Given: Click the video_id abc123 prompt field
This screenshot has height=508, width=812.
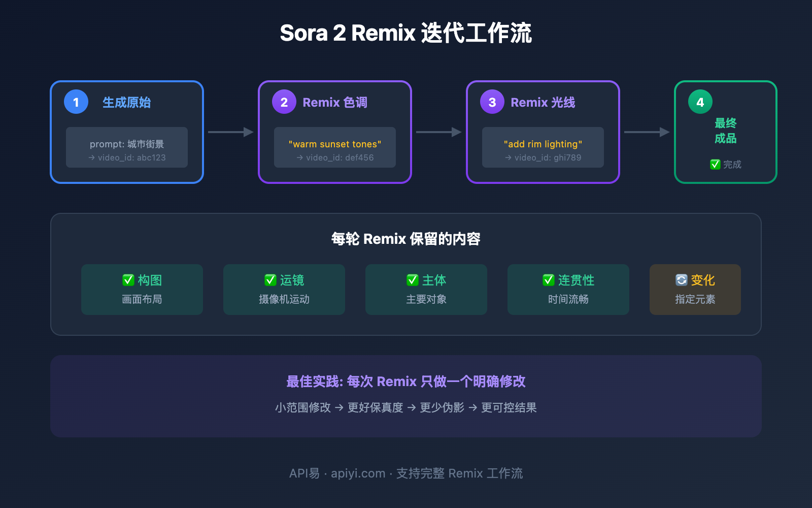Looking at the screenshot, I should (x=126, y=148).
